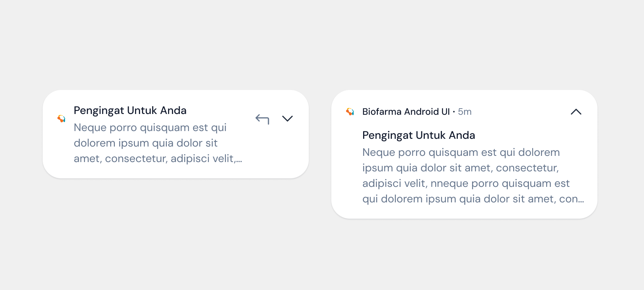Click Biofarma logo in expanded notification header
Viewport: 644px width, 290px height.
coord(350,112)
